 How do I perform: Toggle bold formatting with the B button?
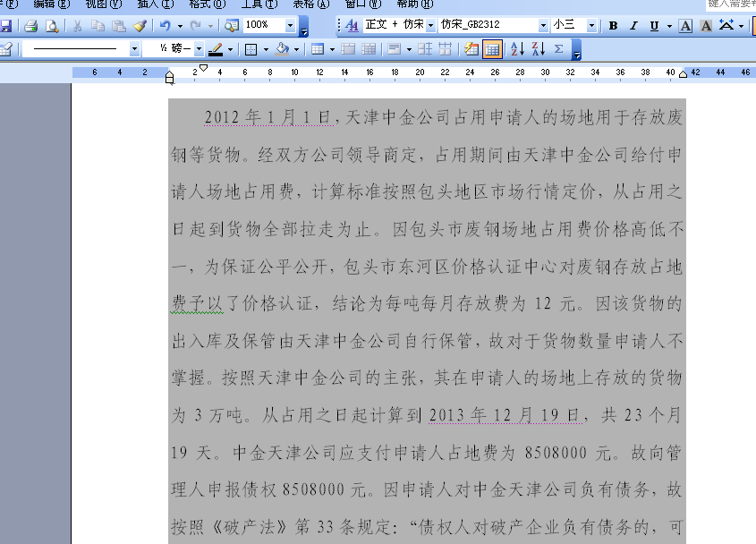point(613,26)
